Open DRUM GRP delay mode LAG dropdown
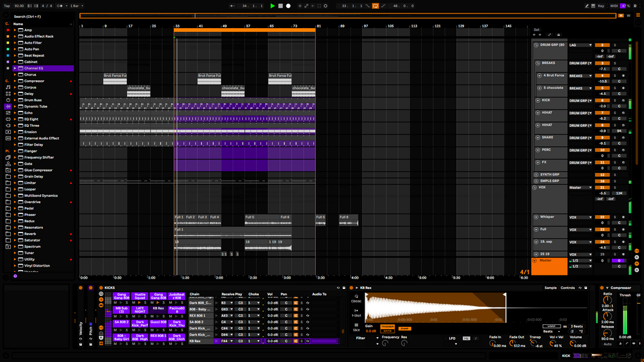 [580, 45]
